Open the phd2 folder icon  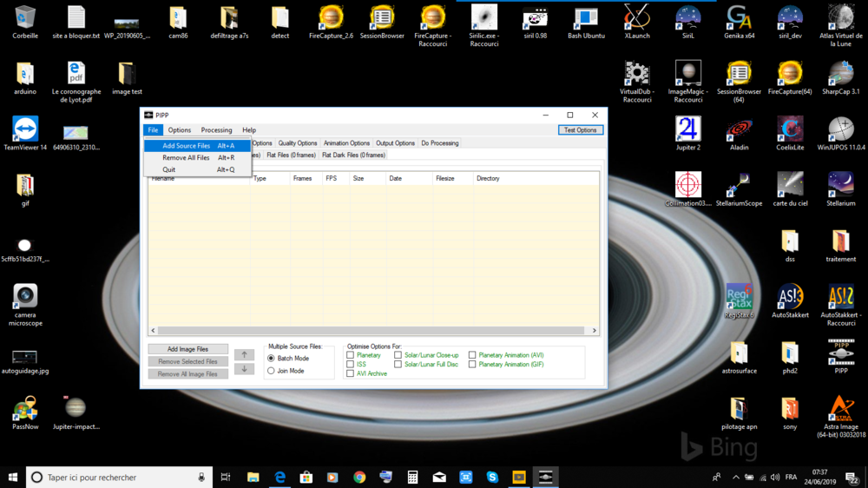(x=790, y=357)
